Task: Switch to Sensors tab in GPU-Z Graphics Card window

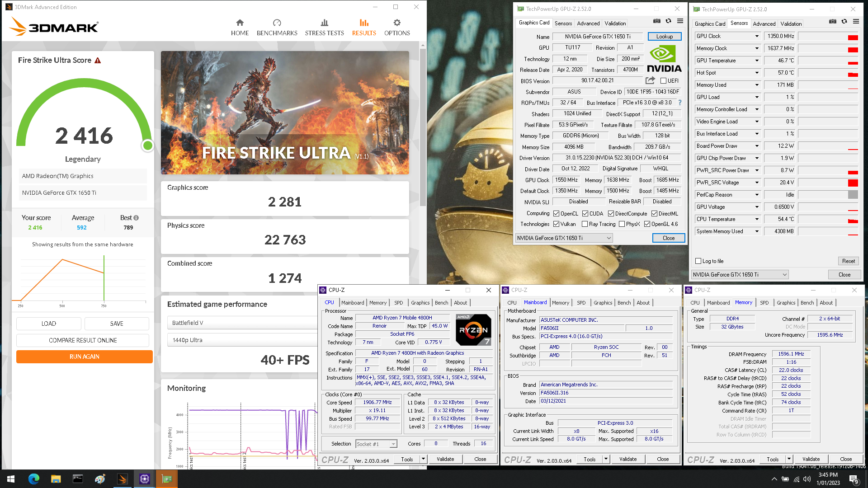Action: [563, 23]
